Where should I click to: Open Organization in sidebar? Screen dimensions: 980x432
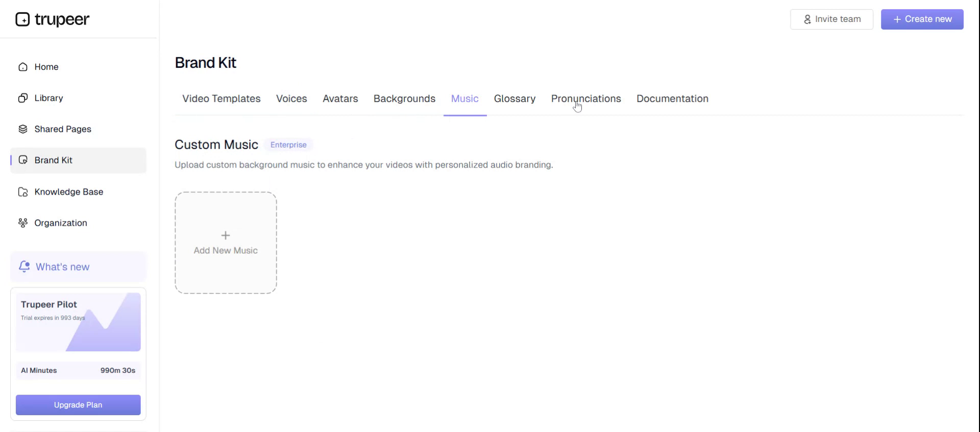78,223
